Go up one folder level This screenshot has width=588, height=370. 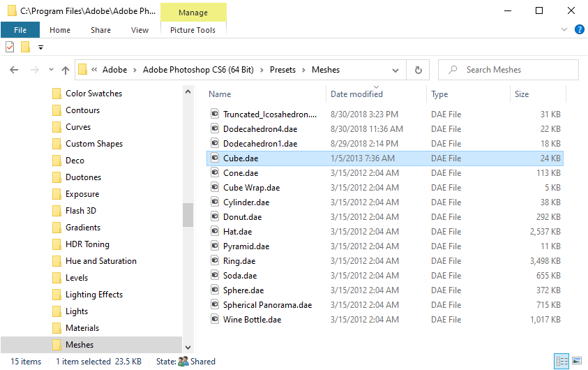tap(66, 70)
